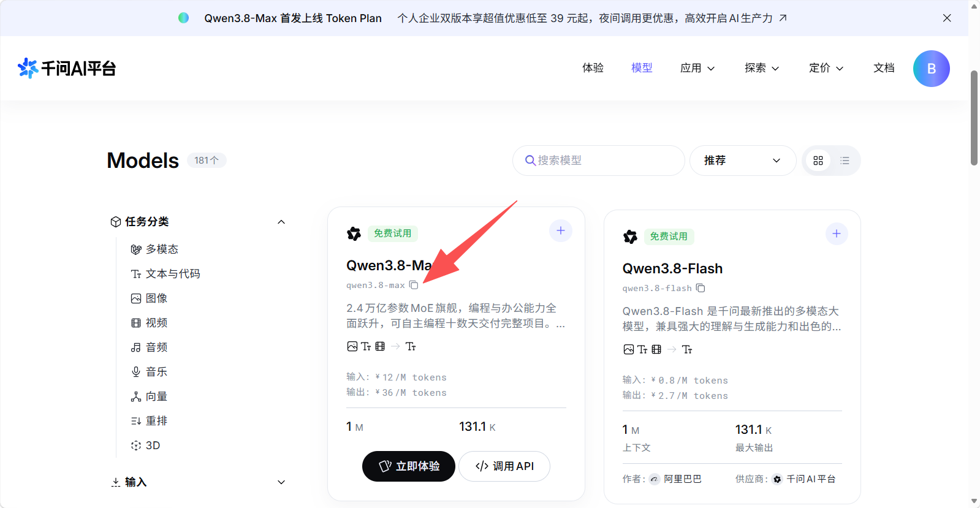Click the Qwen logo on Qwen3.8-Flash card
Viewport: 980px width, 508px height.
click(630, 237)
